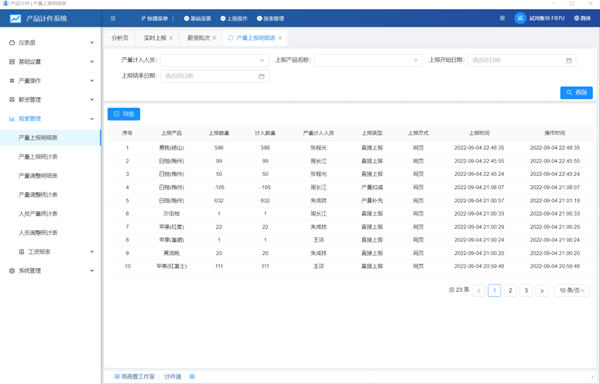600x384 pixels.
Task: Click the menu icon left of user avatar
Action: click(502, 18)
